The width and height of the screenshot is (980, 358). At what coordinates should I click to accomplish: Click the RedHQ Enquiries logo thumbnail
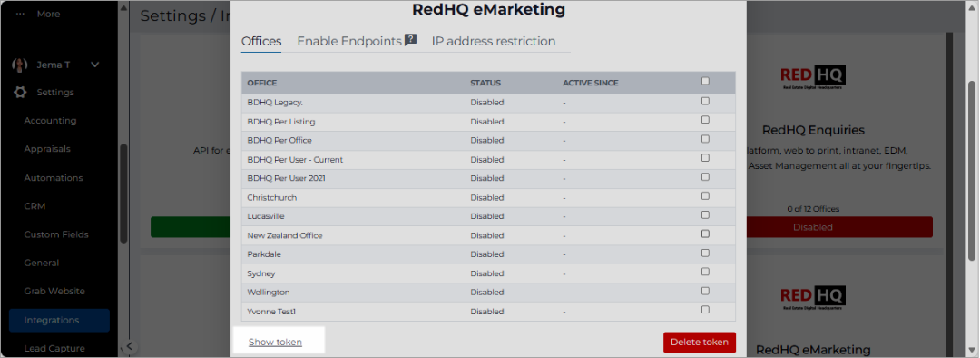click(812, 78)
